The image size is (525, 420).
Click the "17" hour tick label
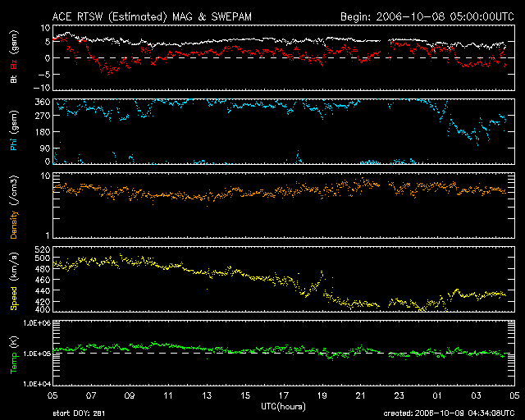click(x=284, y=396)
